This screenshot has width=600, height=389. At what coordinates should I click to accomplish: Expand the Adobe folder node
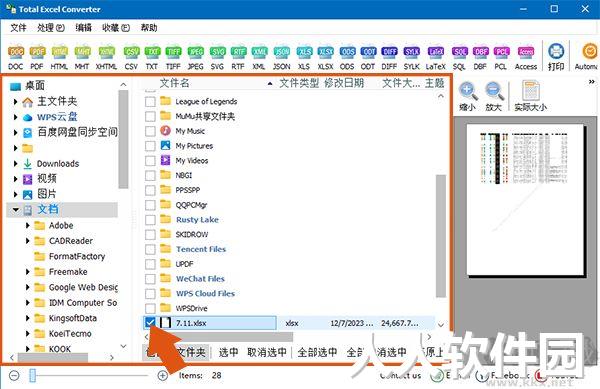[x=28, y=226]
